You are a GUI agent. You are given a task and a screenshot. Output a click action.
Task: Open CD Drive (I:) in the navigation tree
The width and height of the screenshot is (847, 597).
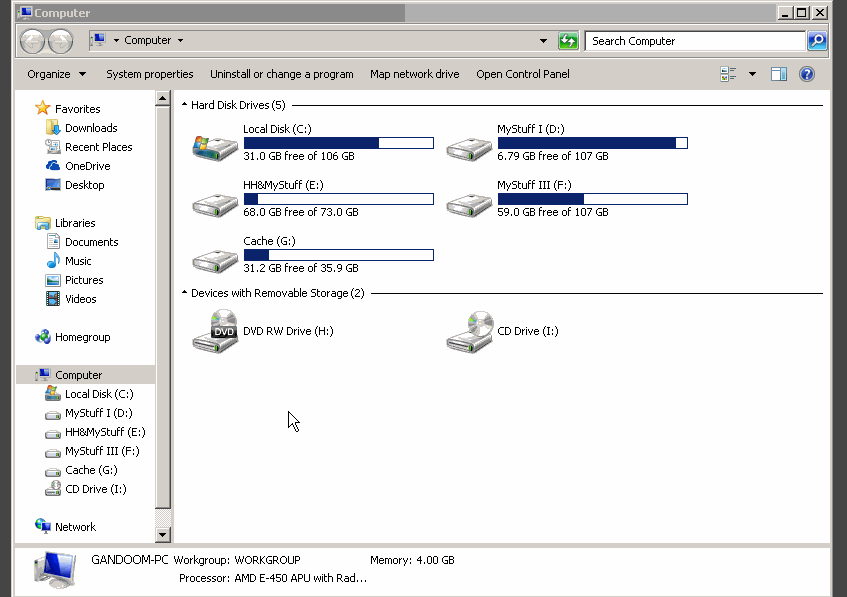click(96, 488)
